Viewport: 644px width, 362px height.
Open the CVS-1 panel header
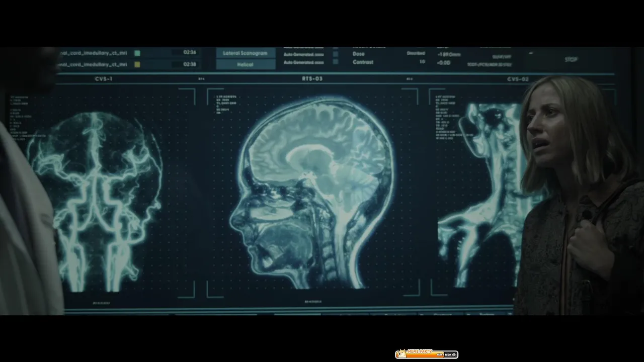(104, 79)
